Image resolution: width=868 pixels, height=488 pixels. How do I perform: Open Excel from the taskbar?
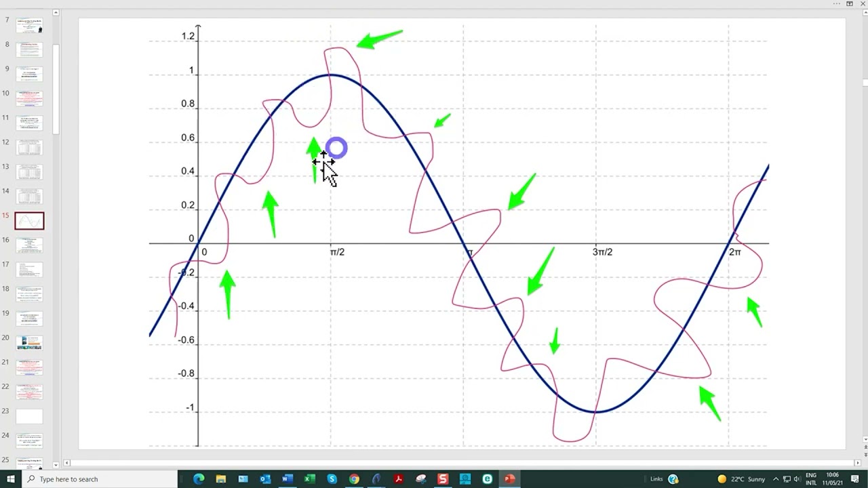tap(309, 479)
